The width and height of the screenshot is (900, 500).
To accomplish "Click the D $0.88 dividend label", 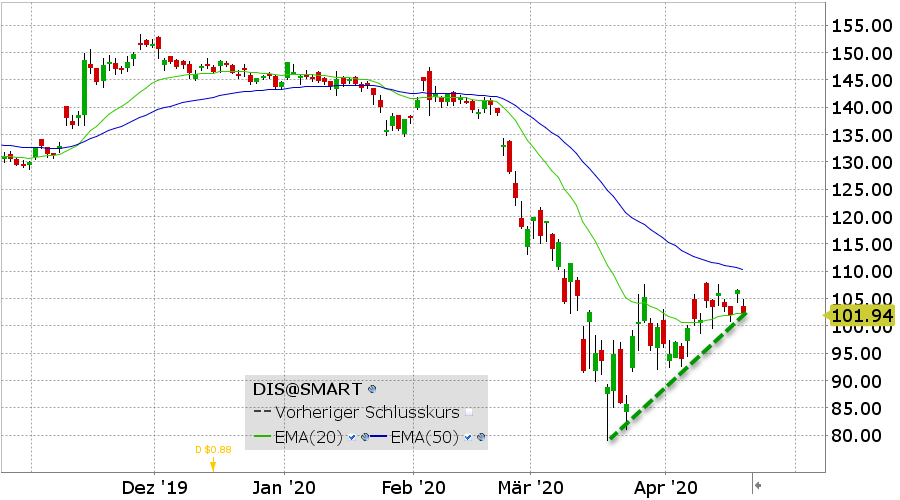I will tap(214, 449).
